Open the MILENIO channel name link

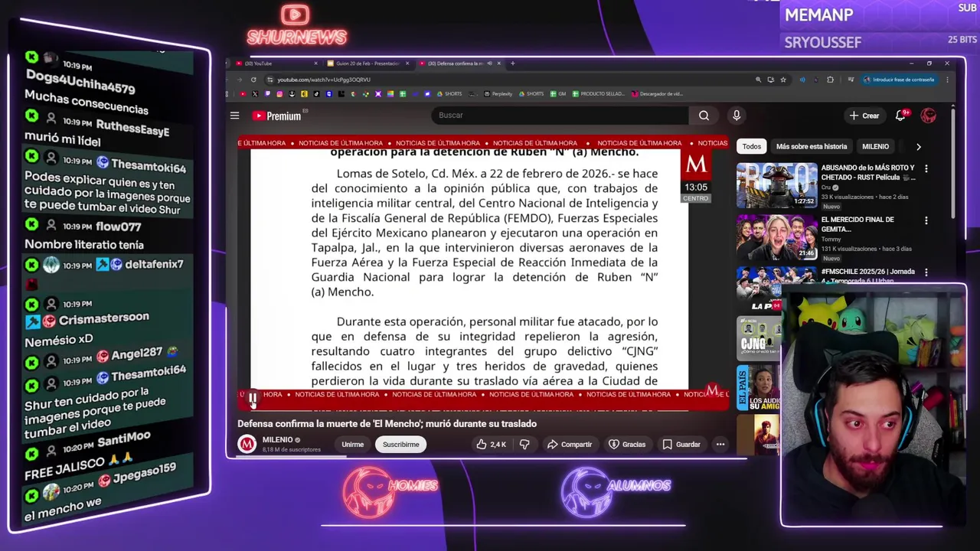pyautogui.click(x=277, y=440)
